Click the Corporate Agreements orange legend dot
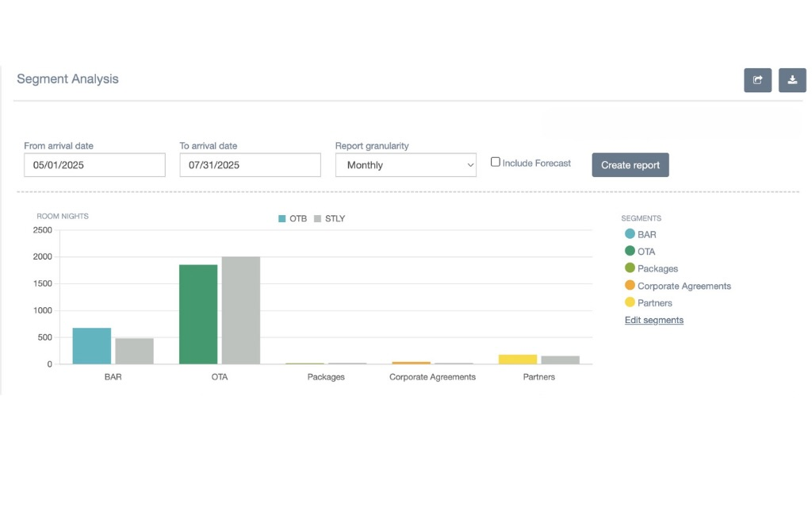Screen dimensions: 812x508 (630, 286)
